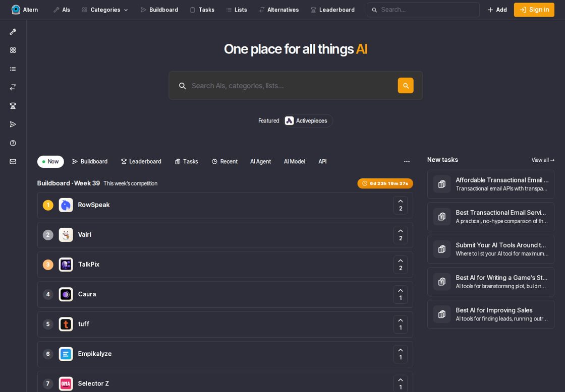Open help question mark icon in sidebar
The height and width of the screenshot is (392, 565).
click(13, 143)
